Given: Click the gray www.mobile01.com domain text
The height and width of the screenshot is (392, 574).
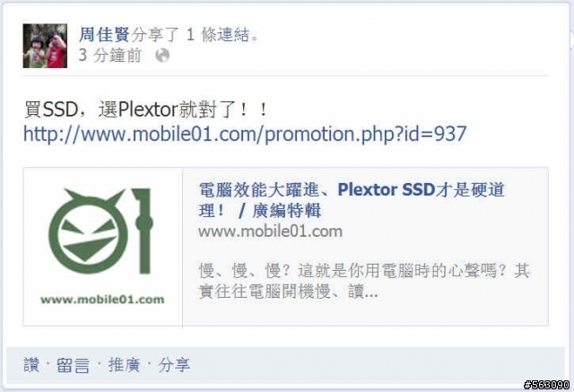Looking at the screenshot, I should 270,231.
